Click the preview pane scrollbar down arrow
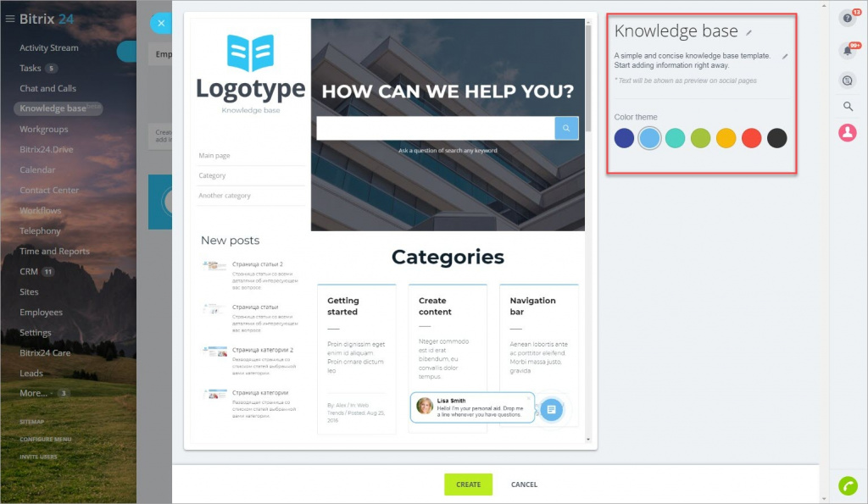The width and height of the screenshot is (868, 504). 588,440
